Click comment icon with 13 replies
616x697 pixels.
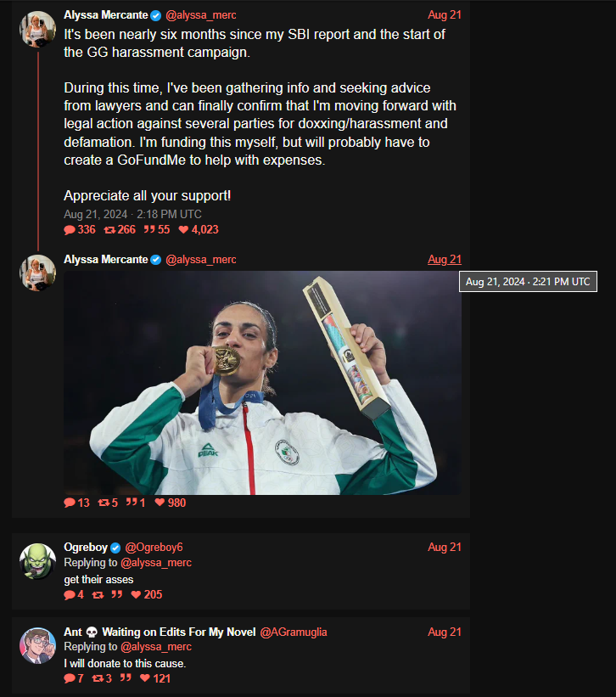(x=70, y=503)
